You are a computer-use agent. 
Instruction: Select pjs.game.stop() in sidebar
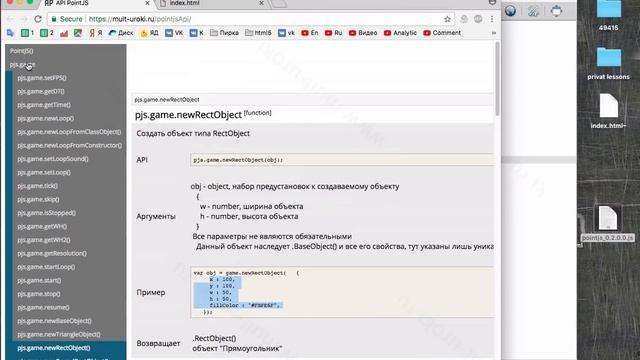(x=39, y=293)
